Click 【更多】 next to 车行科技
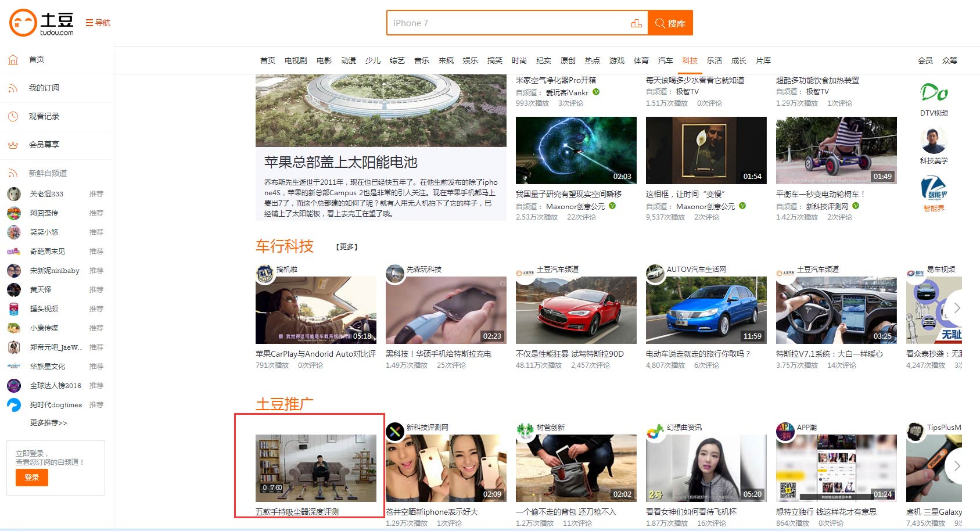Viewport: 980px width, 531px height. point(347,247)
